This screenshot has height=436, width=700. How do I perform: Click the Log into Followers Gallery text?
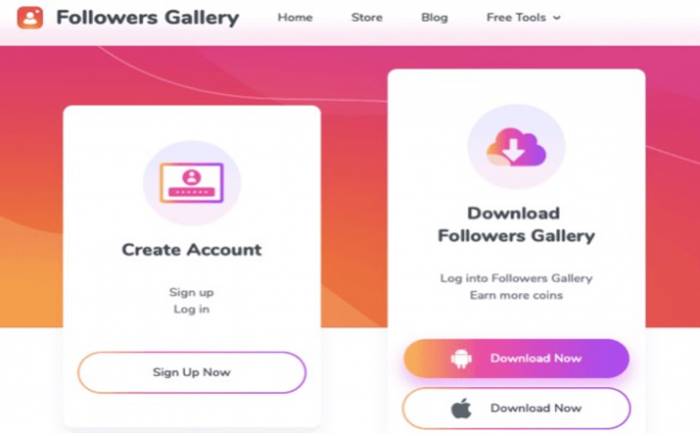coord(516,278)
